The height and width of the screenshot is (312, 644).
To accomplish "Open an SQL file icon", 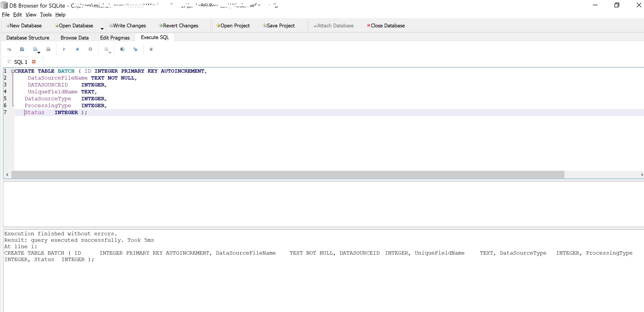I will (x=22, y=49).
